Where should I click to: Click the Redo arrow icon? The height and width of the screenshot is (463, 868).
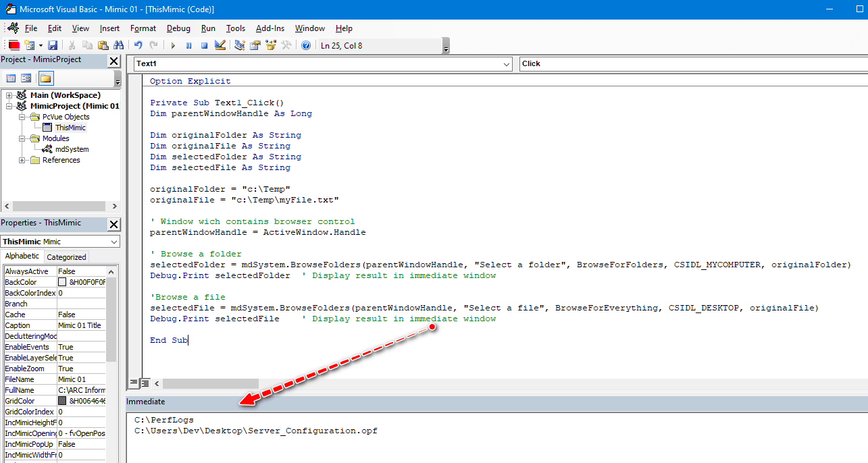[155, 45]
